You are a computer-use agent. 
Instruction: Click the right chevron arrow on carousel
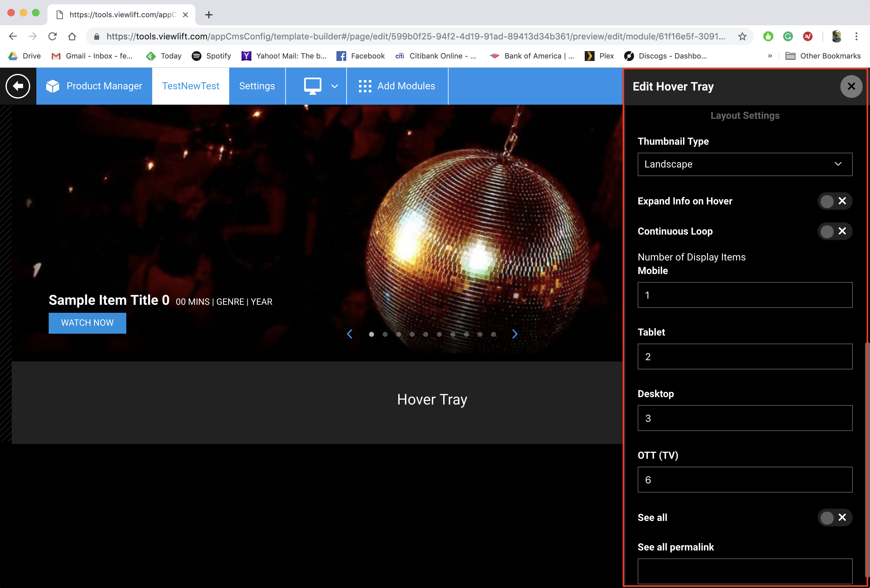[514, 334]
